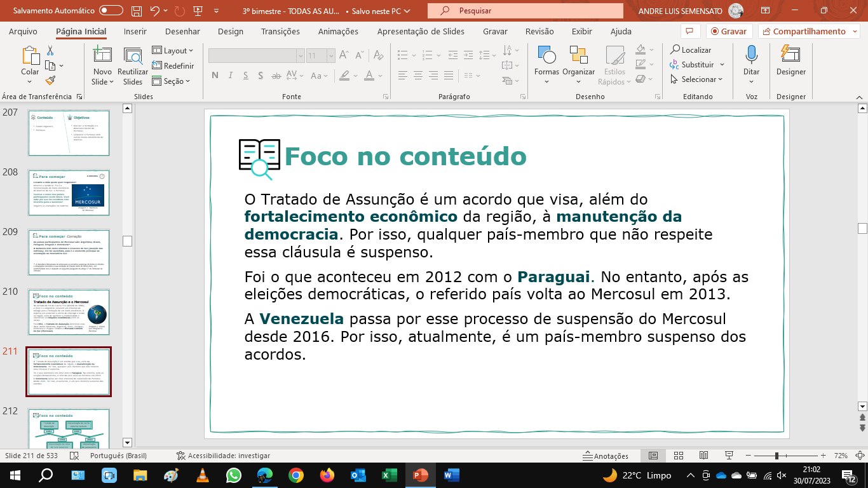Screen dimensions: 868x488
Task: Toggle strikethrough (ab) formatting
Action: 276,75
